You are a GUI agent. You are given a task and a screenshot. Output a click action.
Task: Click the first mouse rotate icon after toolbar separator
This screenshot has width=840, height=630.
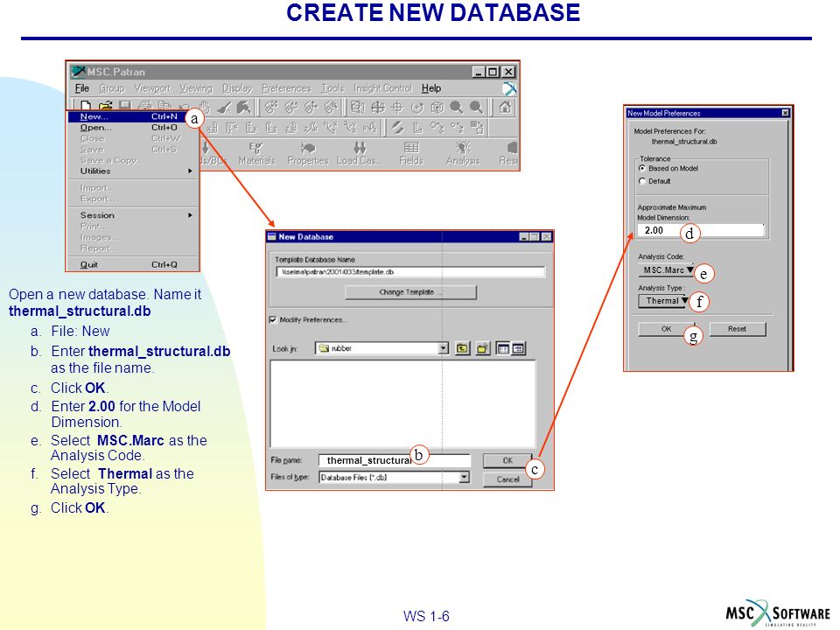coord(271,108)
